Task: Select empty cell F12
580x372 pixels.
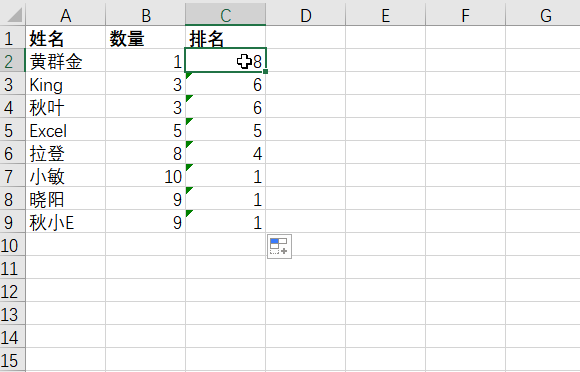Action: click(465, 291)
